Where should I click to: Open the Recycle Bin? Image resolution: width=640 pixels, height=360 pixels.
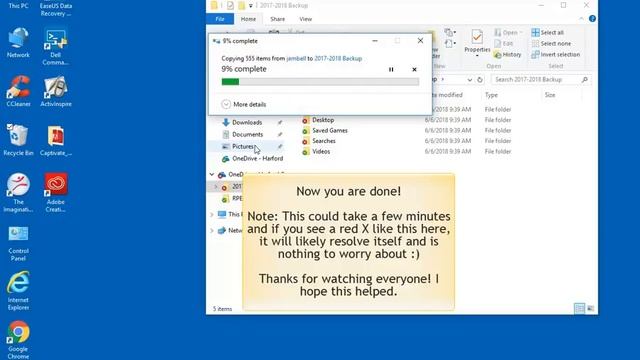(x=18, y=140)
